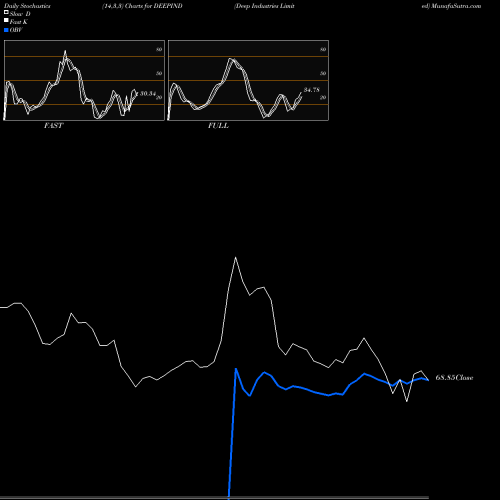Select the Fast K legend label

[19, 22]
